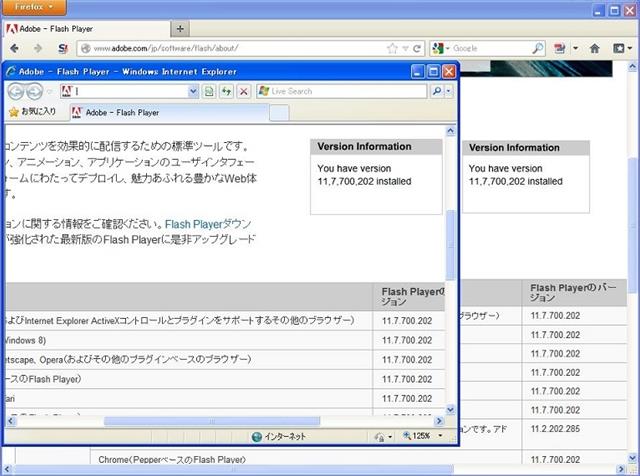Click IE horizontal scrollbar left arrow
640x476 pixels.
pyautogui.click(x=11, y=420)
